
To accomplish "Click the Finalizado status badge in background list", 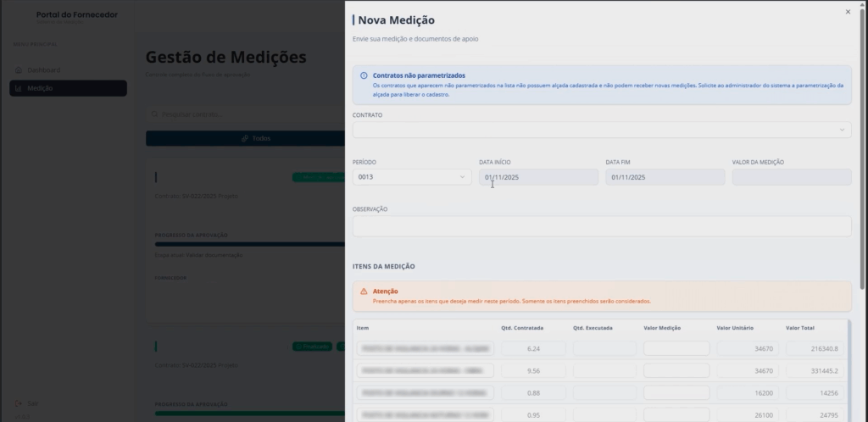I will [312, 347].
